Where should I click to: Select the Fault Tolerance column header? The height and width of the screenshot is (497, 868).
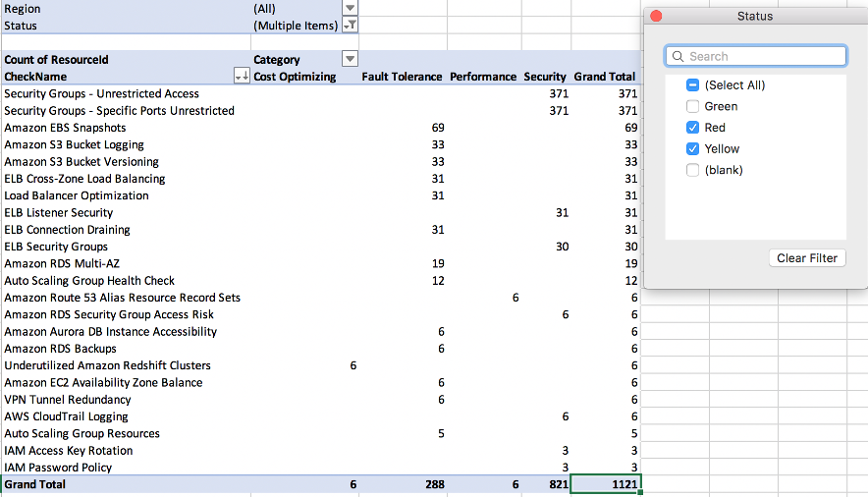(402, 77)
